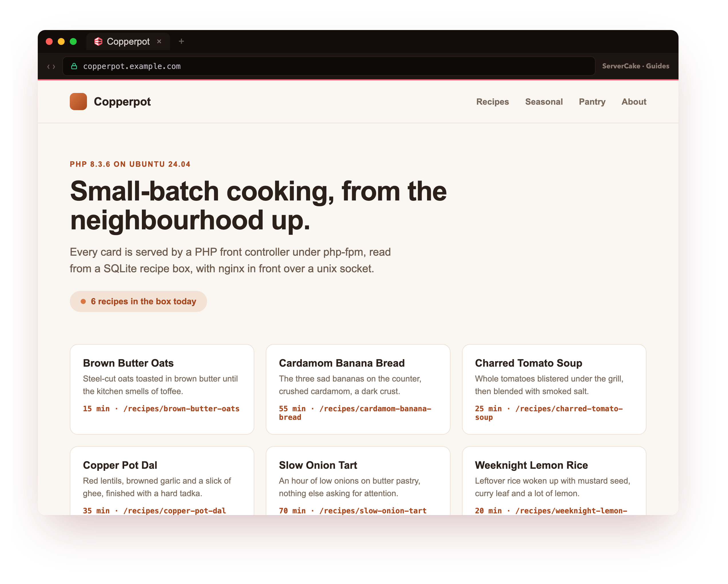Click the Copperpot tab favicon

pos(98,41)
